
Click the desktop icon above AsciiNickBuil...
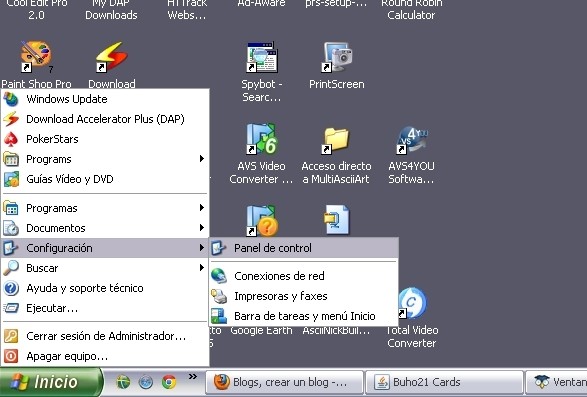click(x=337, y=220)
